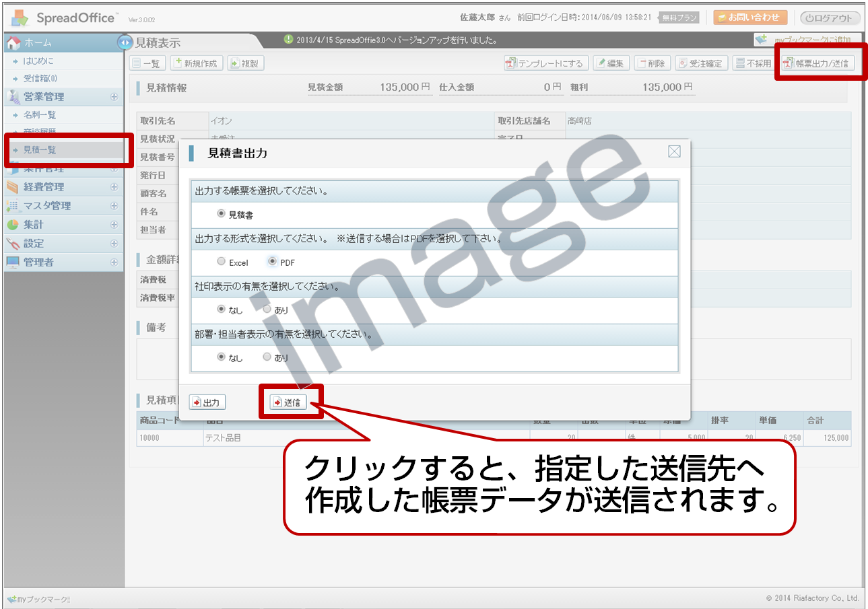Click the ログアウト button

(830, 18)
